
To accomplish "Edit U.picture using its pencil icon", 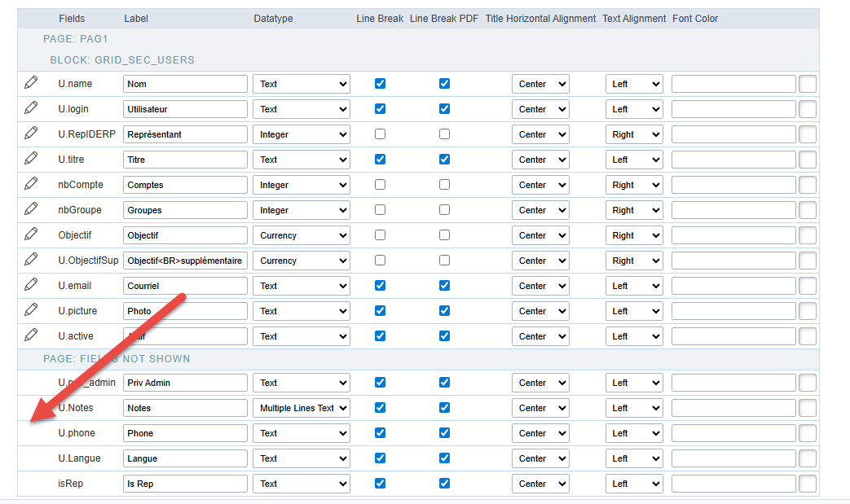I will pos(31,310).
